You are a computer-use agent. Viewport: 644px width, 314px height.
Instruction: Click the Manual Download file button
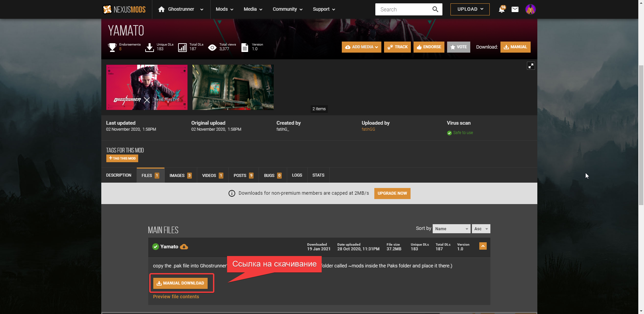point(180,283)
